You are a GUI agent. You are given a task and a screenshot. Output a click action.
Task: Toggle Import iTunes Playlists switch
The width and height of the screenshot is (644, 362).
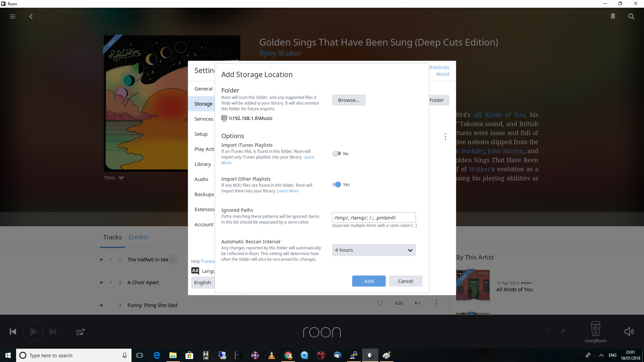(x=337, y=154)
